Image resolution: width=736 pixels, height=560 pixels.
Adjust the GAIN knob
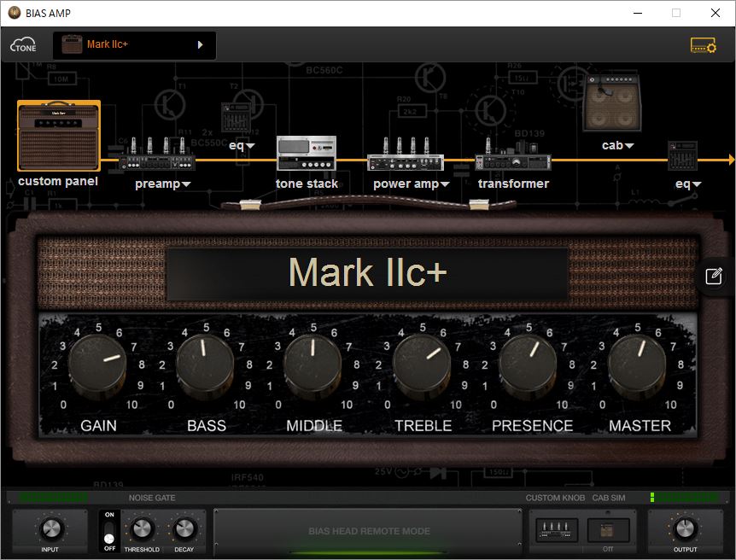[x=97, y=365]
